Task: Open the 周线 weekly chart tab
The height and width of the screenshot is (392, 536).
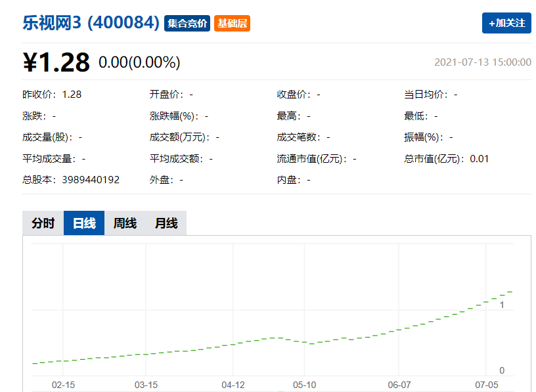Action: point(125,223)
